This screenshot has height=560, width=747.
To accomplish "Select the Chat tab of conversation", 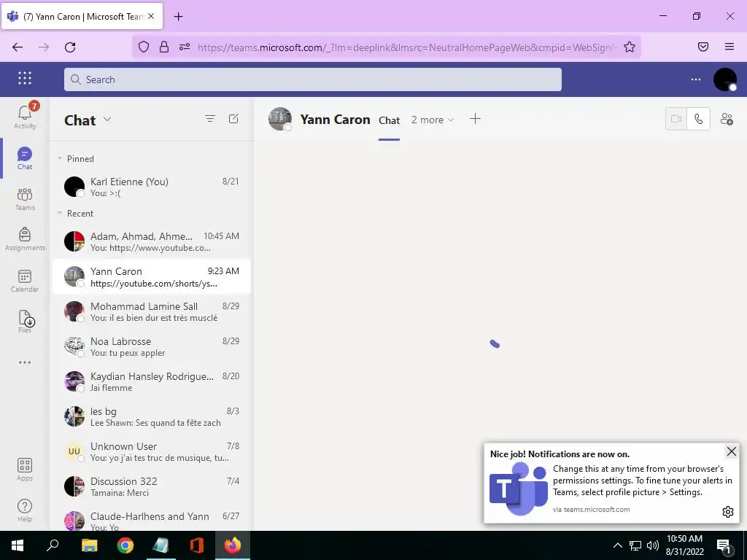I will coord(389,120).
